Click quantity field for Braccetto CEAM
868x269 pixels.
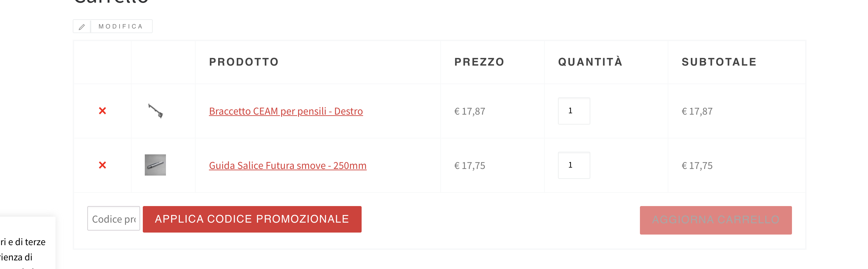574,111
